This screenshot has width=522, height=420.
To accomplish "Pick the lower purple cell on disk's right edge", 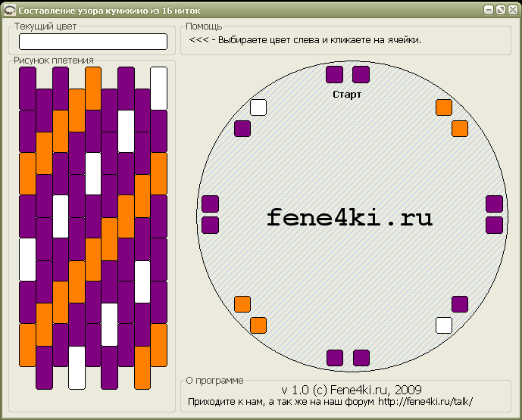I will [495, 225].
